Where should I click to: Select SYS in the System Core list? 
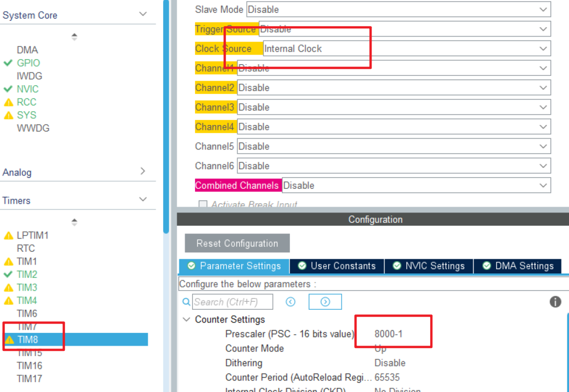click(x=27, y=115)
